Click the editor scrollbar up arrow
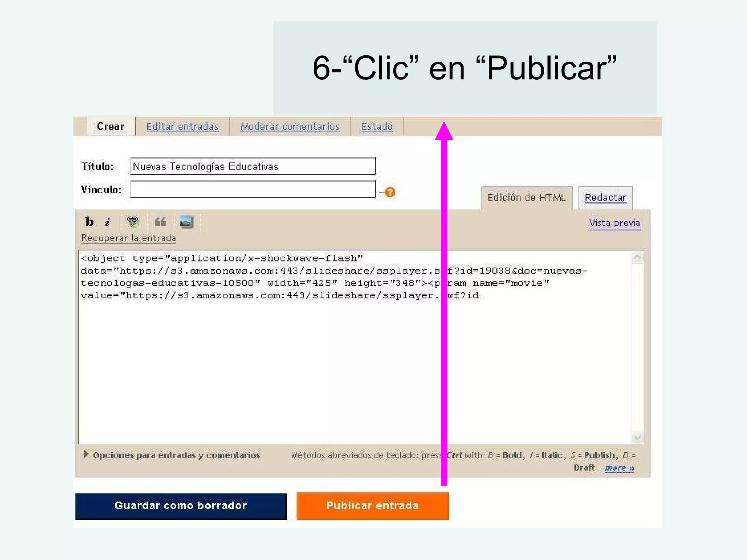This screenshot has height=560, width=747. (x=637, y=258)
